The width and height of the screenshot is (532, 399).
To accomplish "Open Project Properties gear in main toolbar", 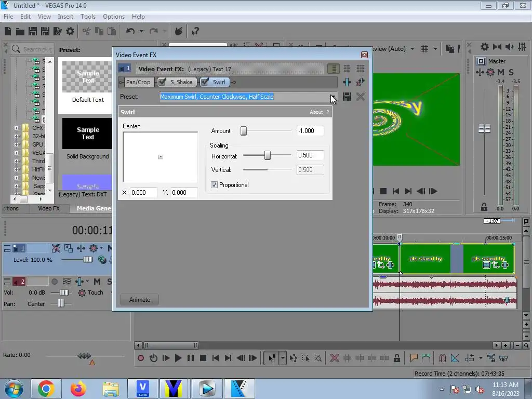I will coord(70,31).
